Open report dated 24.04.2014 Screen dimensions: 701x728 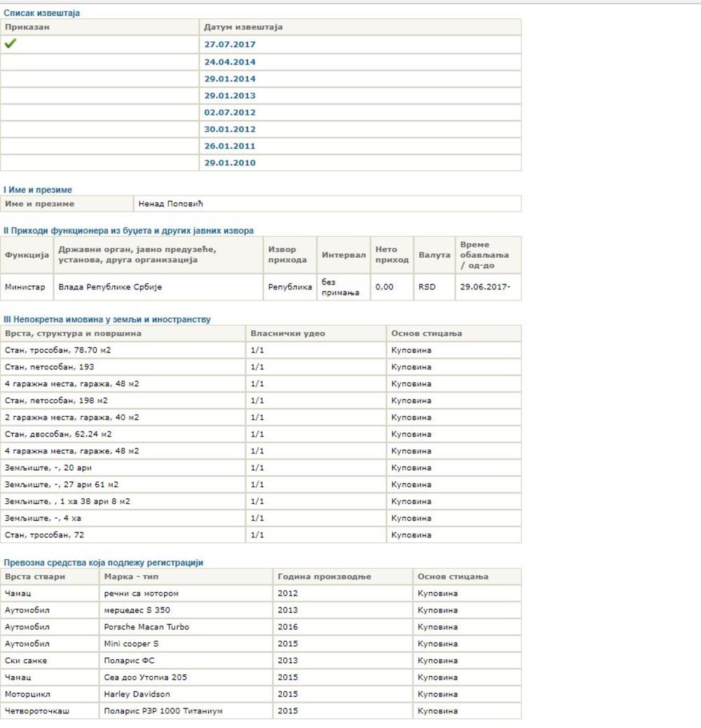click(x=229, y=62)
